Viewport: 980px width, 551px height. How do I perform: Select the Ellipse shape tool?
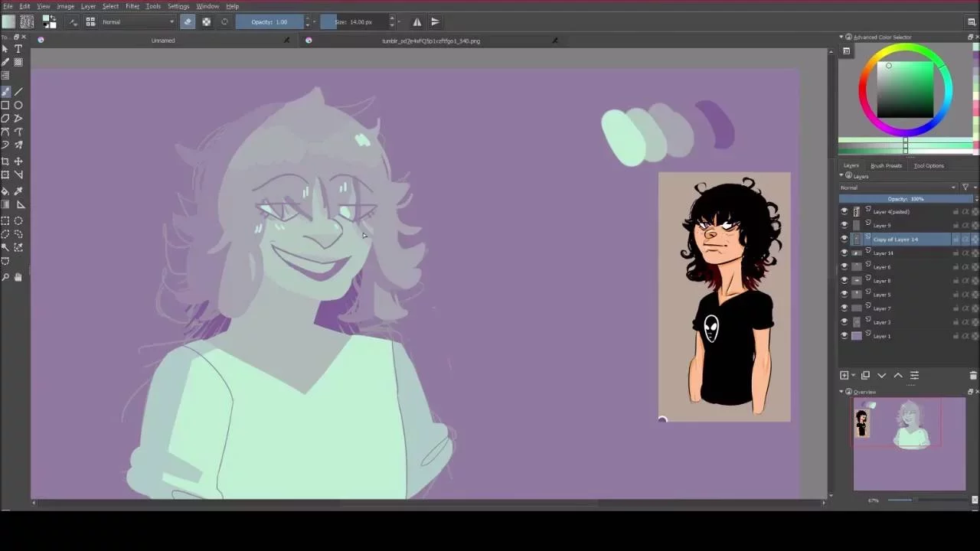point(18,106)
